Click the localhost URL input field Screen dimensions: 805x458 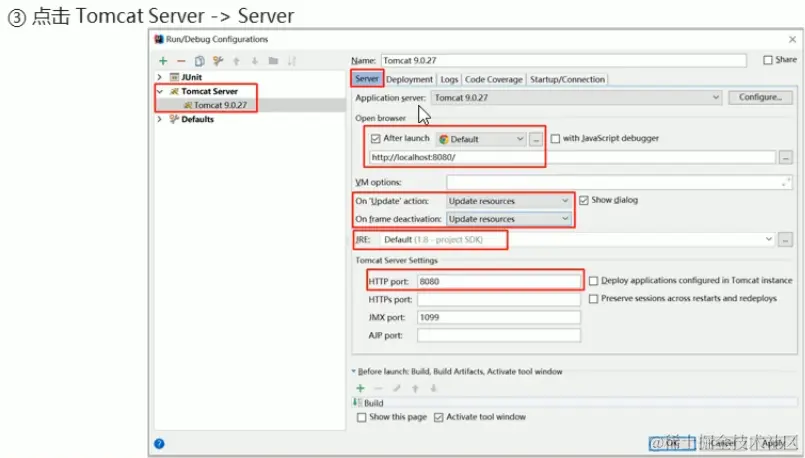click(x=572, y=157)
